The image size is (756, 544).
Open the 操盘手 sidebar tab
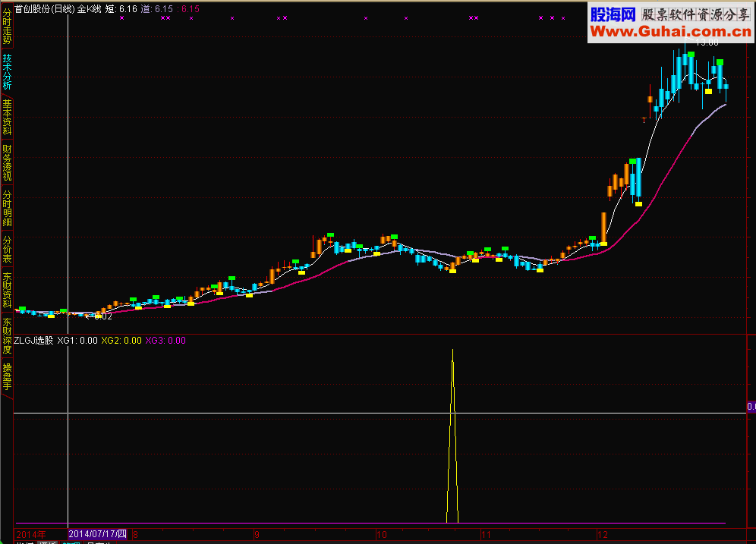click(x=7, y=376)
